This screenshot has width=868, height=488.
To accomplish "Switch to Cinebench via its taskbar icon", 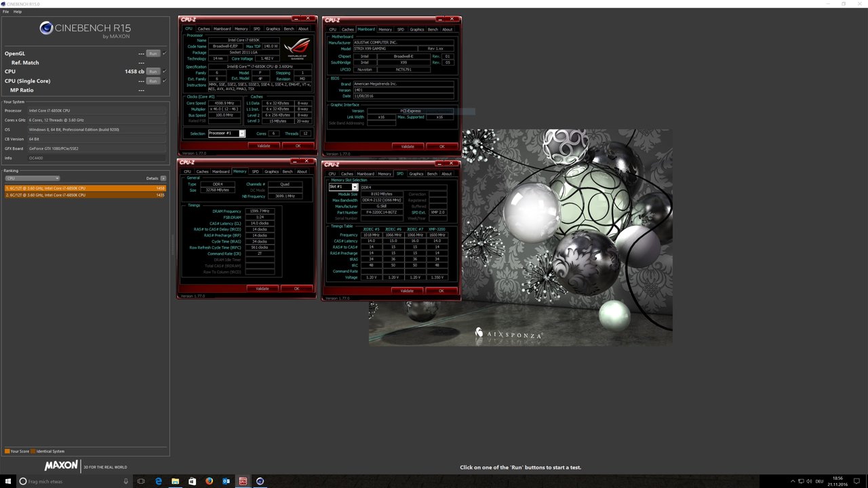I will [260, 481].
